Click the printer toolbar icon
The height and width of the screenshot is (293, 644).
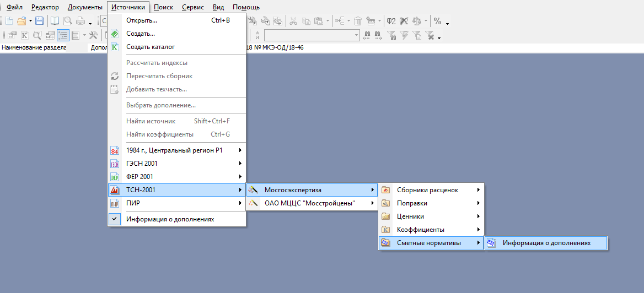(80, 20)
